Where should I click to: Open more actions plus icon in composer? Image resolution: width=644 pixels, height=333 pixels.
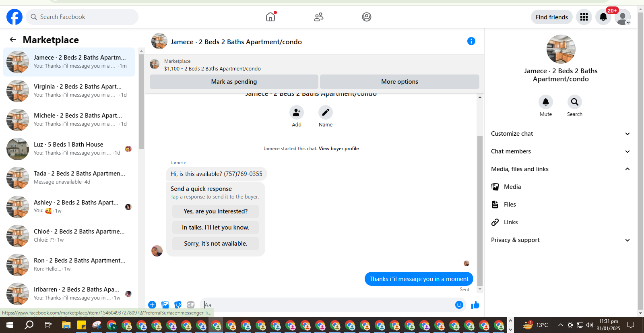tap(152, 305)
